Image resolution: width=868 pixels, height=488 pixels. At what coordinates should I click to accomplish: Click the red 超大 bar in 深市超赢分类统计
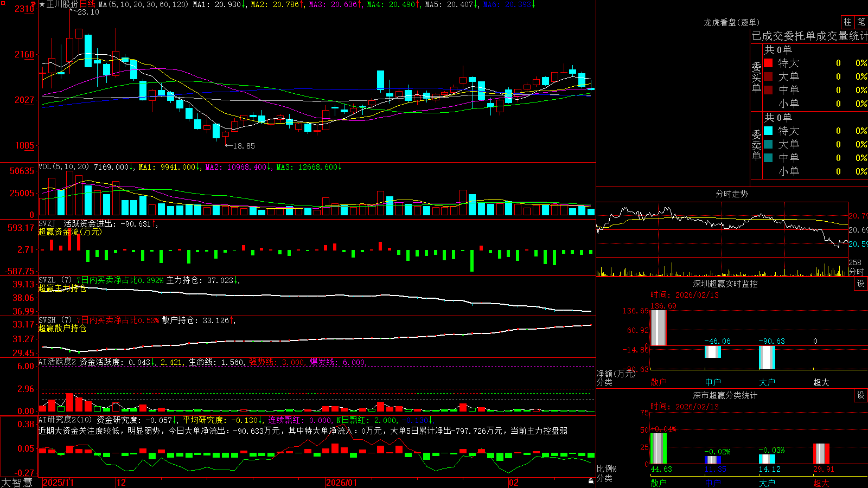[x=821, y=454]
